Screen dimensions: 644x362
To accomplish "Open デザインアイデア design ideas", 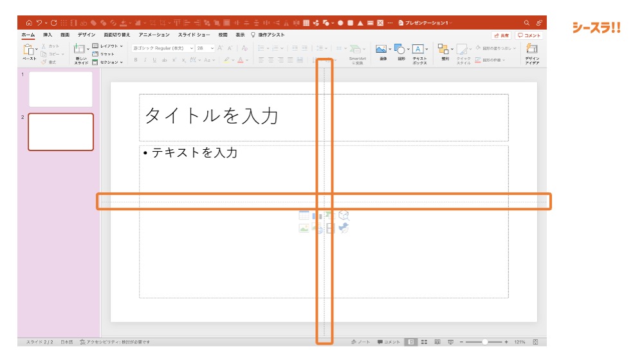I will point(532,50).
